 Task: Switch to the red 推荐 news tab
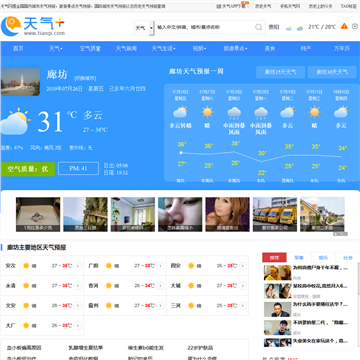tap(274, 257)
